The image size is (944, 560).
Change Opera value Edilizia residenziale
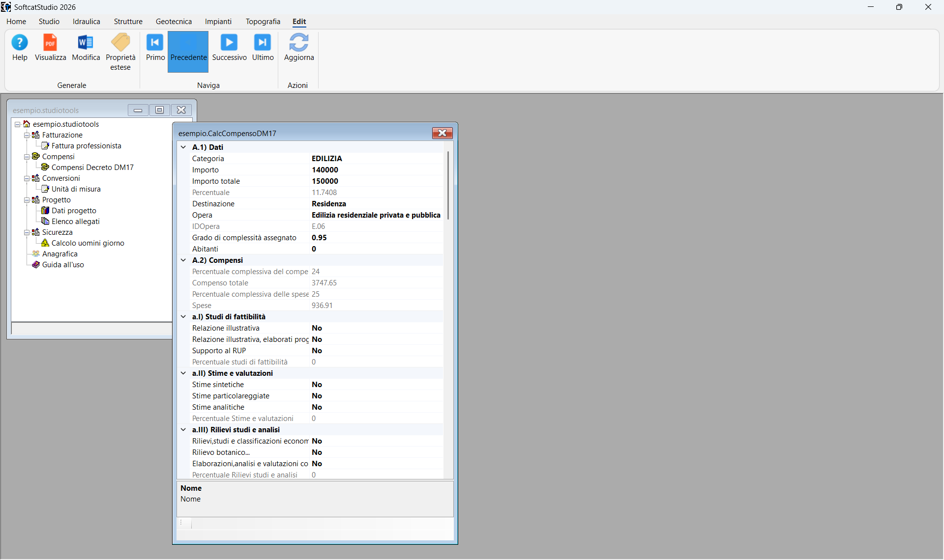[x=376, y=215]
